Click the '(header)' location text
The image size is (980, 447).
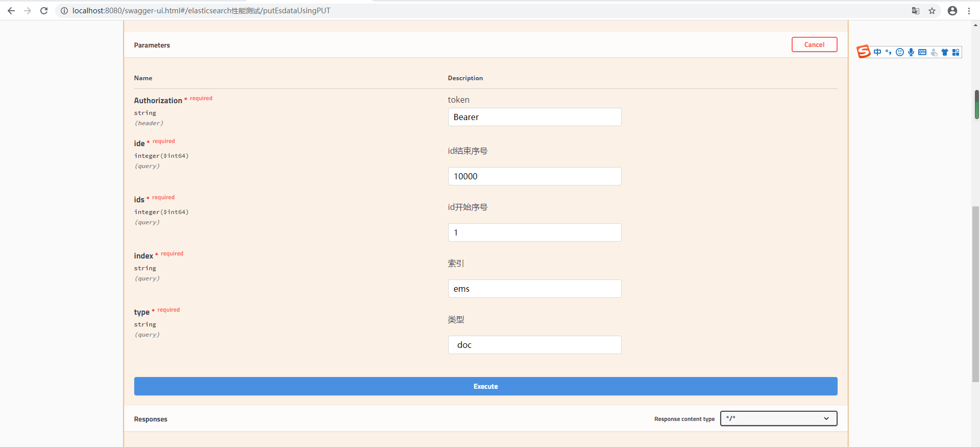coord(149,123)
